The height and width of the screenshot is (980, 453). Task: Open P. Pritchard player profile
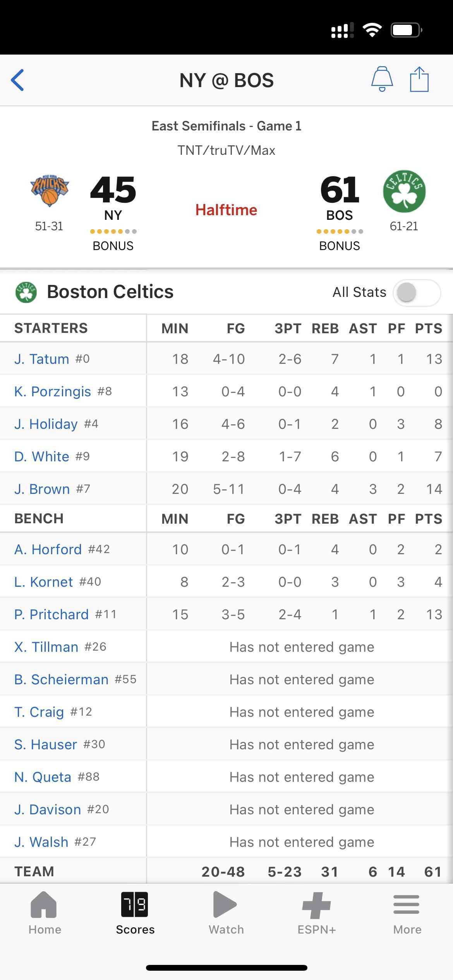tap(51, 614)
